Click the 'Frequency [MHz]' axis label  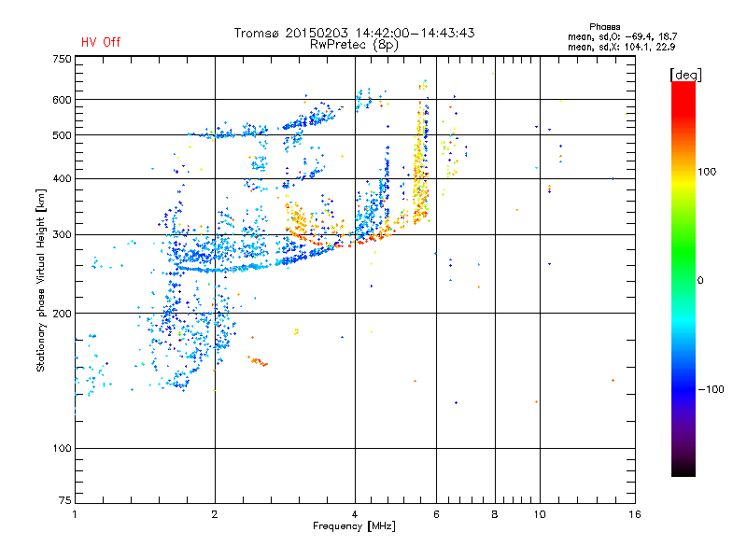pyautogui.click(x=354, y=525)
